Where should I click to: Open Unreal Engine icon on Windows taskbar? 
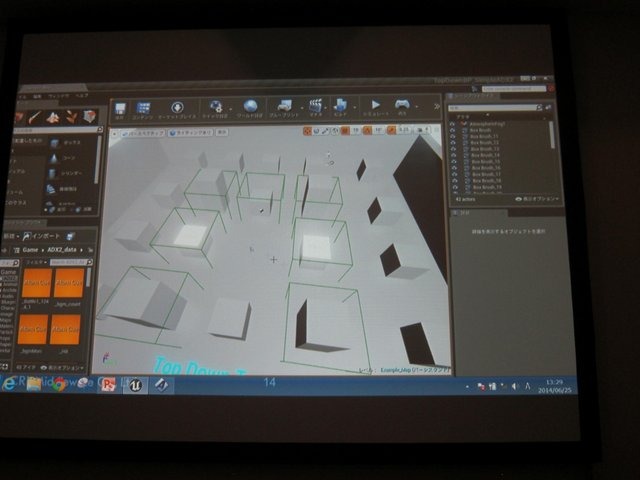pos(136,385)
